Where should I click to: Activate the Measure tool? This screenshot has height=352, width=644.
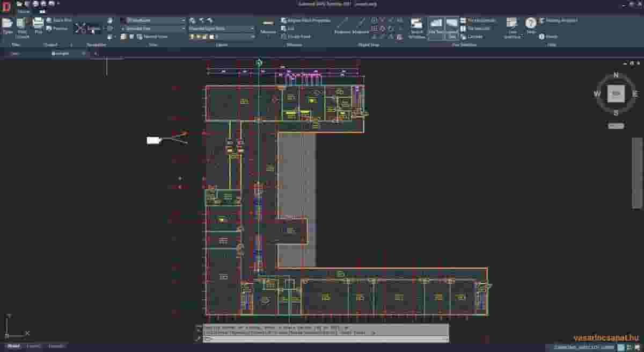(268, 24)
